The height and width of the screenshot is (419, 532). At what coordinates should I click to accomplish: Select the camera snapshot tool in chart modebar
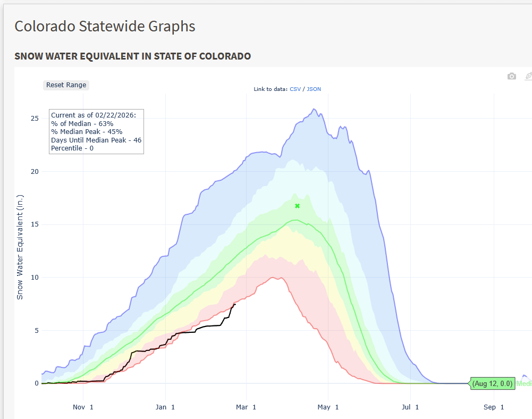pos(511,76)
